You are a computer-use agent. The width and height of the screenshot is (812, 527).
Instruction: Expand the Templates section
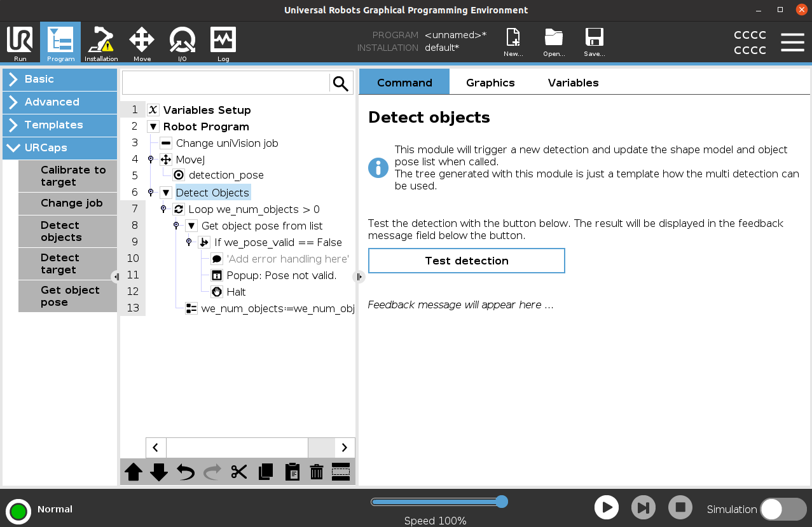(60, 125)
